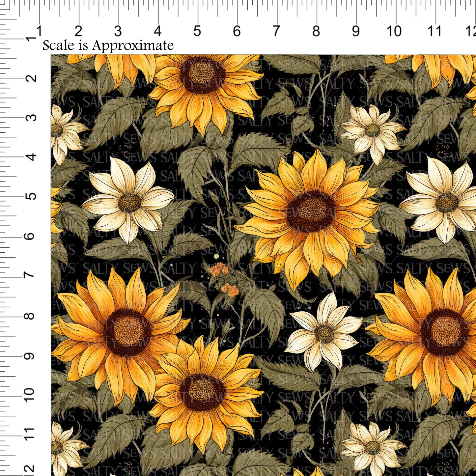Click the "Scale is Approximate" text
This screenshot has height=476, width=476.
pos(108,45)
